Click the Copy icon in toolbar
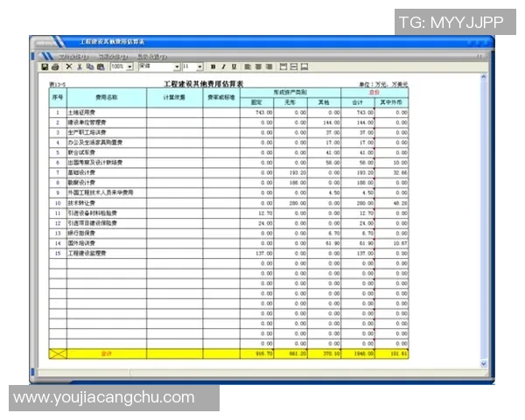525x420 pixels. pos(90,66)
